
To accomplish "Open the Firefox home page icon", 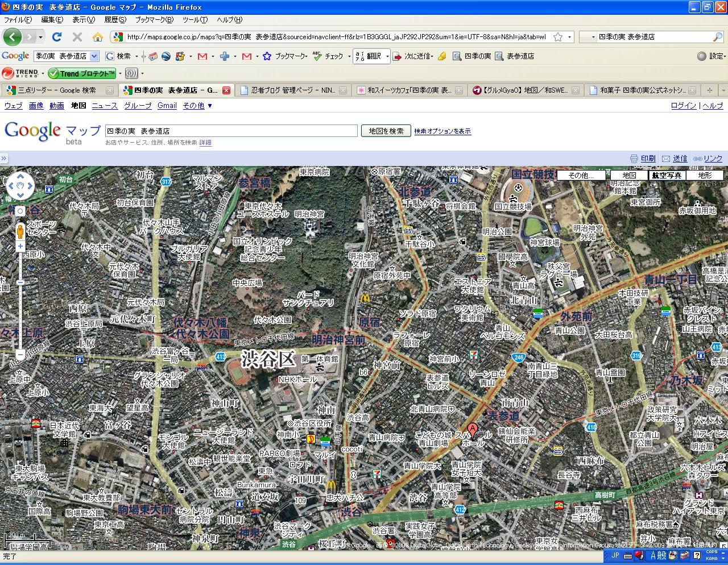I will 98,37.
